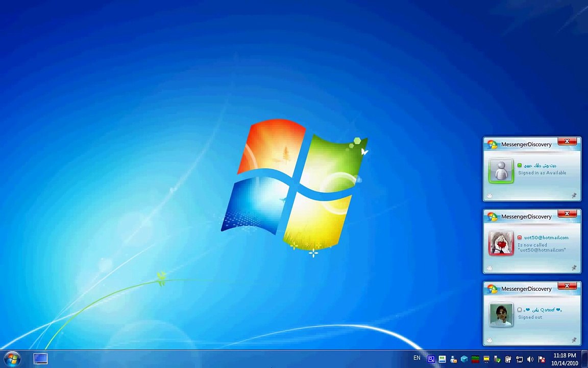Click the red busy status icon beside uot50@hotmail.com
This screenshot has width=588, height=368.
(x=520, y=237)
